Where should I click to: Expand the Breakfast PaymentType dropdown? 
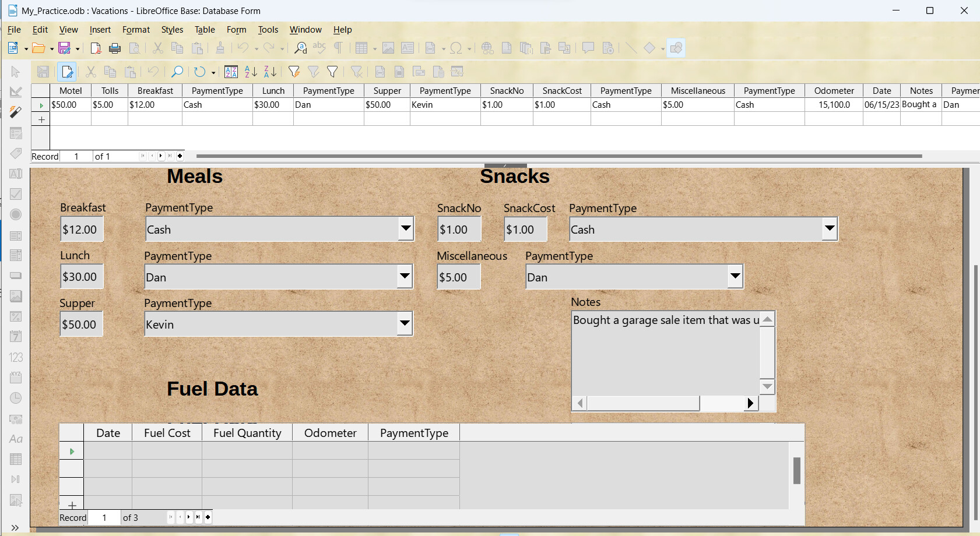coord(406,229)
